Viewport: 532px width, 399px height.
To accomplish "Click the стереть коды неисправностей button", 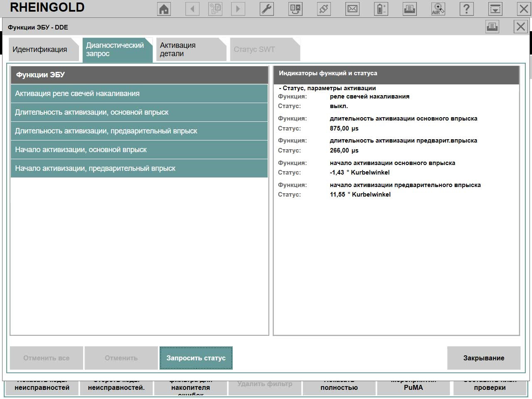I will (116, 388).
